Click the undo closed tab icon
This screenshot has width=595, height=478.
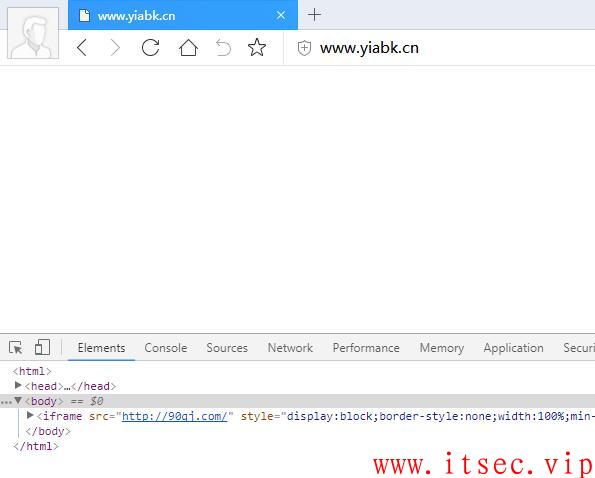click(x=223, y=48)
